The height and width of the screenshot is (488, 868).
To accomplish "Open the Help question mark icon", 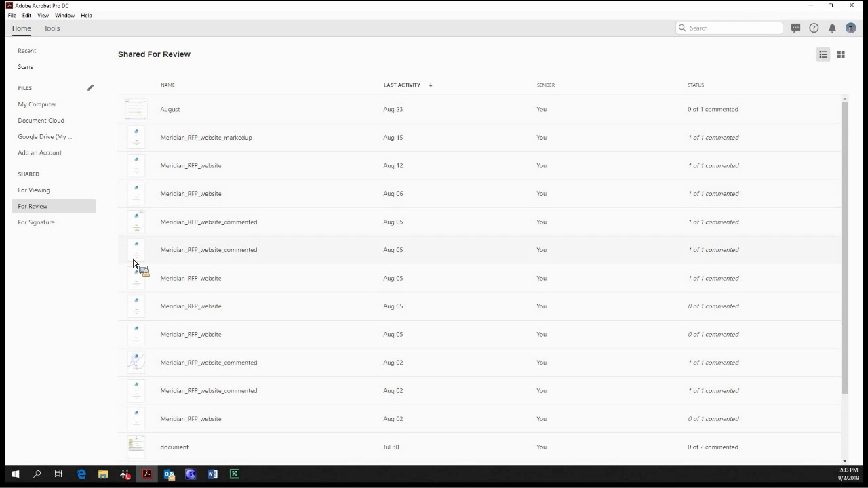I will [814, 28].
